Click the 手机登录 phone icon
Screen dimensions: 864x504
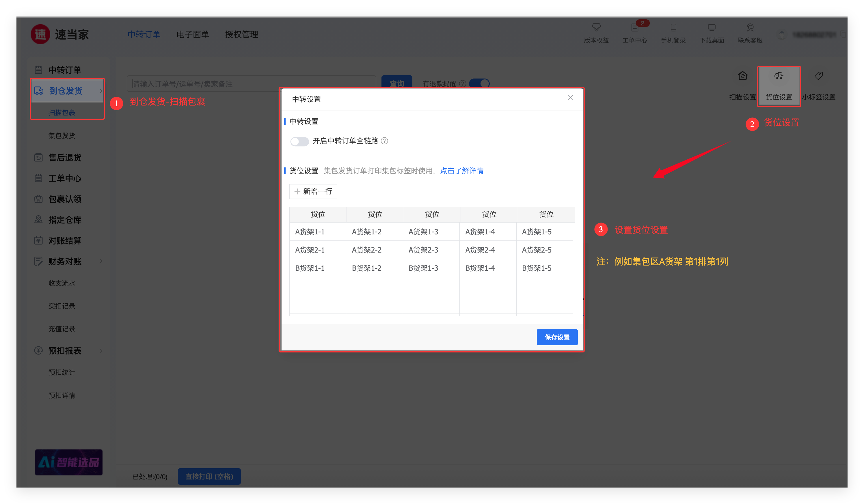673,28
